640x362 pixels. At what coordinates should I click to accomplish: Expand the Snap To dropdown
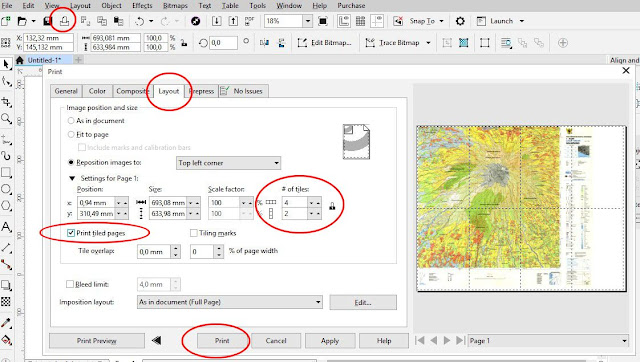click(442, 21)
